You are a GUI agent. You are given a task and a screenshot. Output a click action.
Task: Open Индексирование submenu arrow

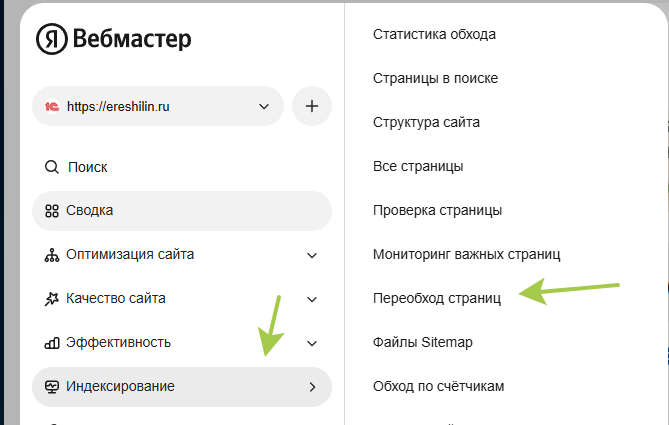pos(312,387)
